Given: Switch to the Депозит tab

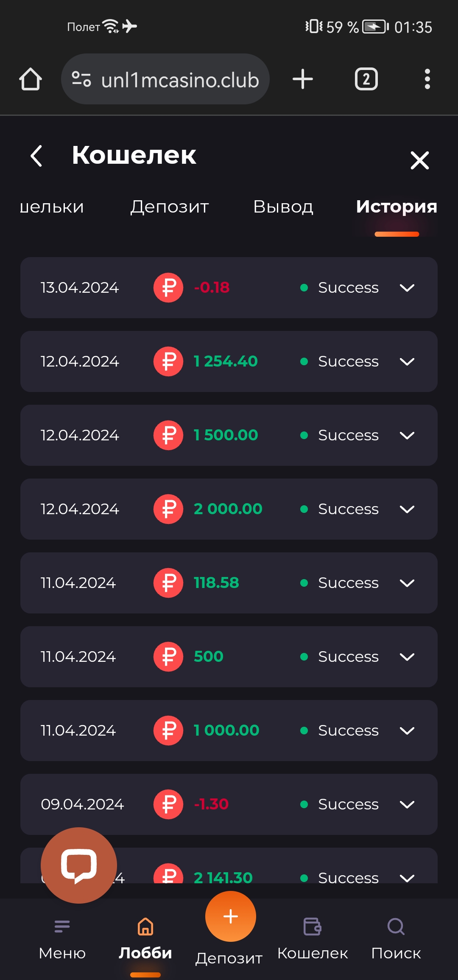Looking at the screenshot, I should tap(169, 207).
